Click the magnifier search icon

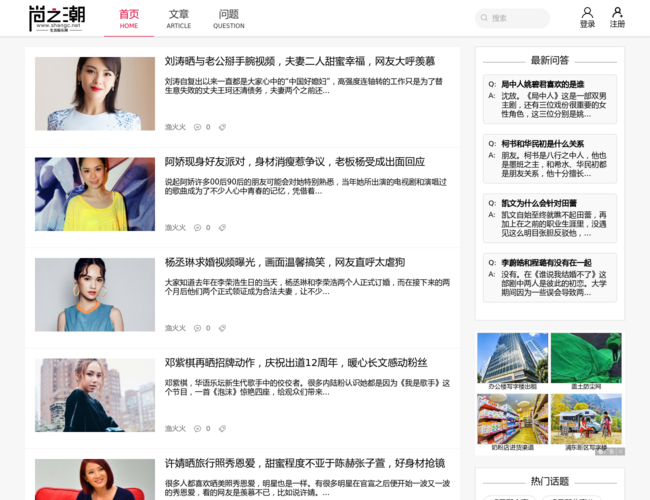click(484, 18)
